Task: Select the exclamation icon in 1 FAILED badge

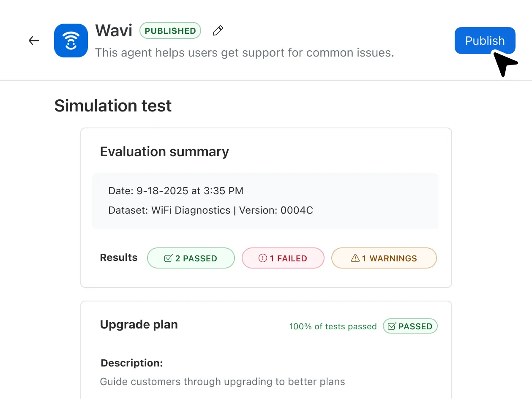Action: pyautogui.click(x=262, y=258)
